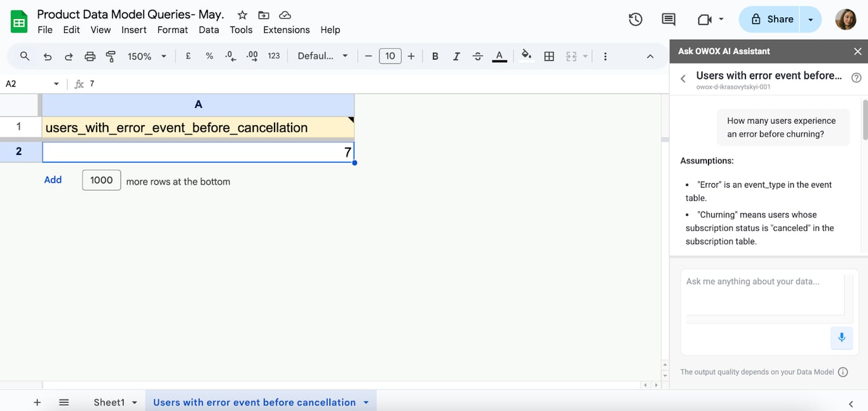The width and height of the screenshot is (868, 411).
Task: Switch to the Sheet1 tab
Action: coord(109,402)
